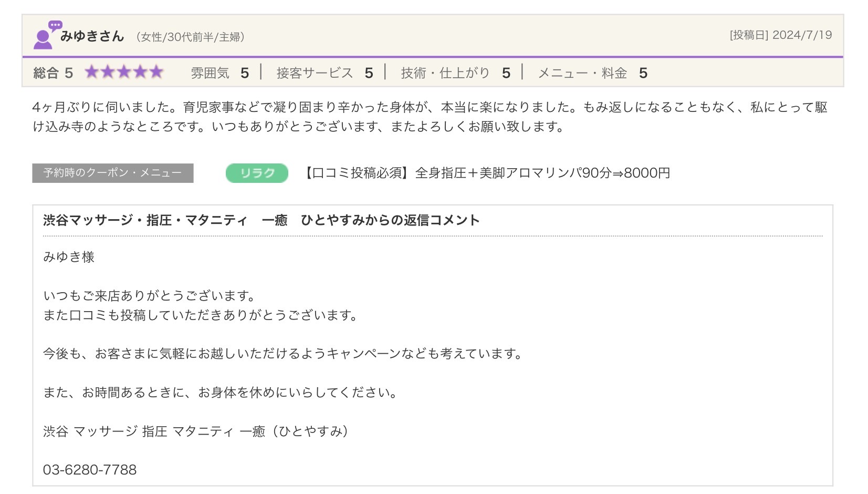Click the 総合 5 overall score
Screen dimensions: 868x494
(53, 73)
